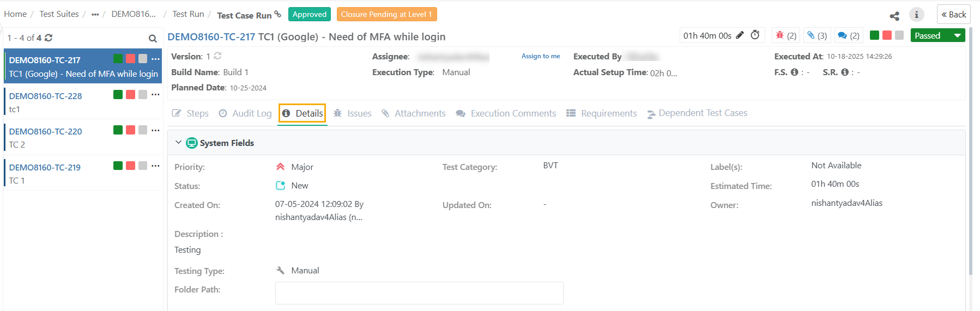Screen dimensions: 980x311
Task: Refresh the test case list count
Action: point(49,38)
